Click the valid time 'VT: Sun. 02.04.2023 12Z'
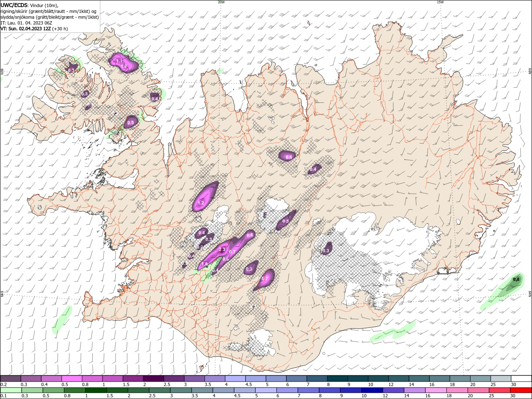532x399 pixels. click(26, 29)
